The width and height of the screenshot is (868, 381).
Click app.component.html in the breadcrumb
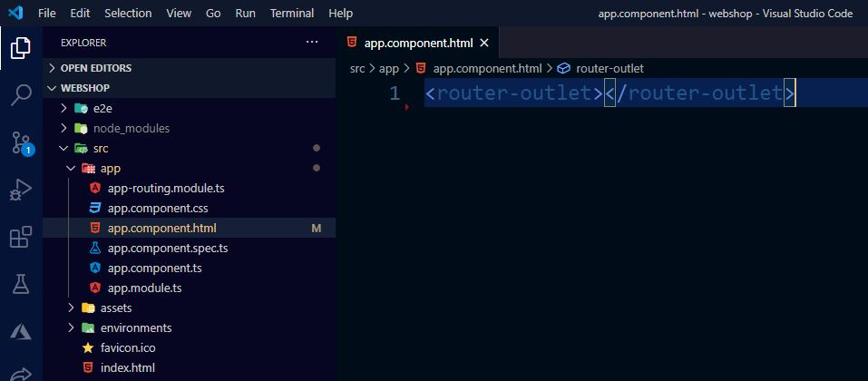(487, 68)
